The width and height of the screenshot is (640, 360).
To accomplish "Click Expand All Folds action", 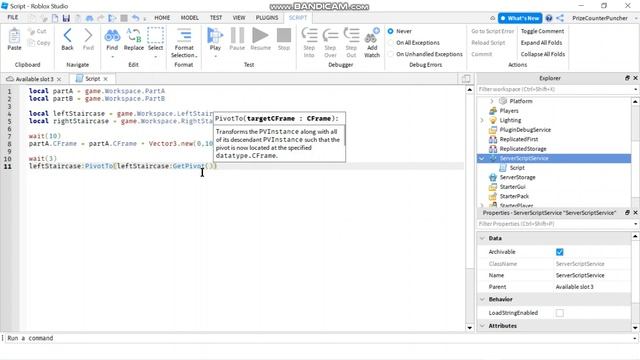I will (541, 42).
